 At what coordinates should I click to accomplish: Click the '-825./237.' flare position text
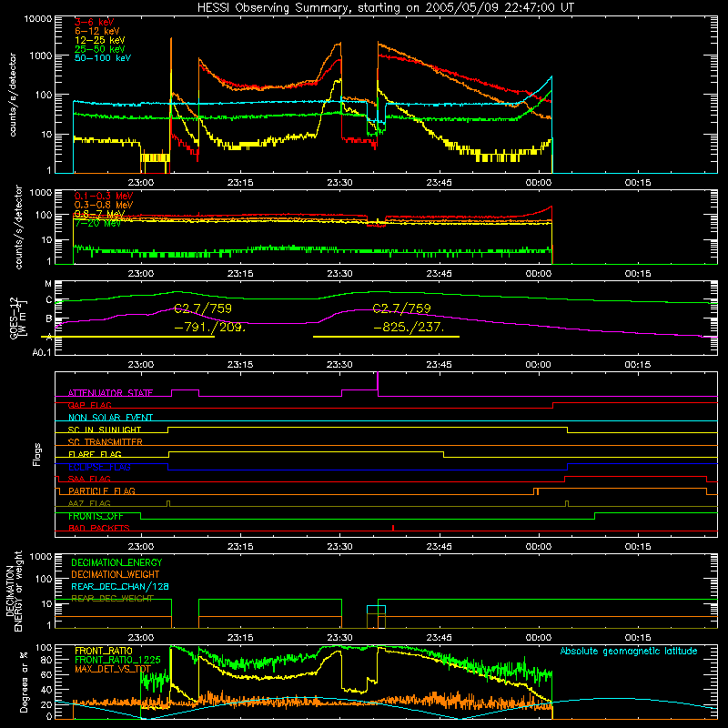coord(409,327)
